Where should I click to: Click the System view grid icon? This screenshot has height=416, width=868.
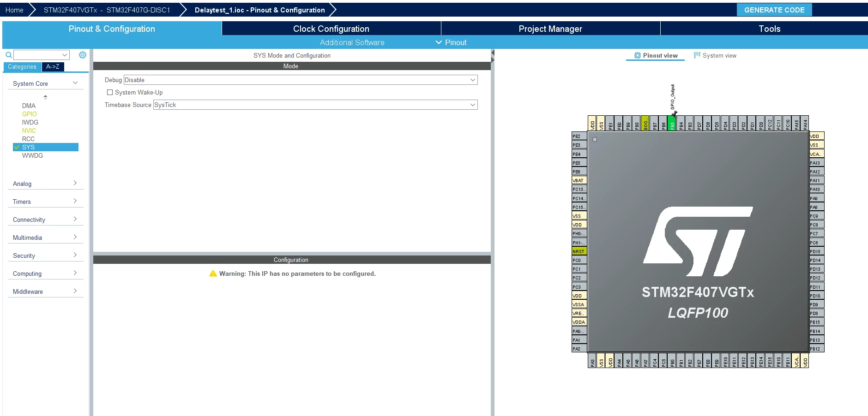[697, 55]
